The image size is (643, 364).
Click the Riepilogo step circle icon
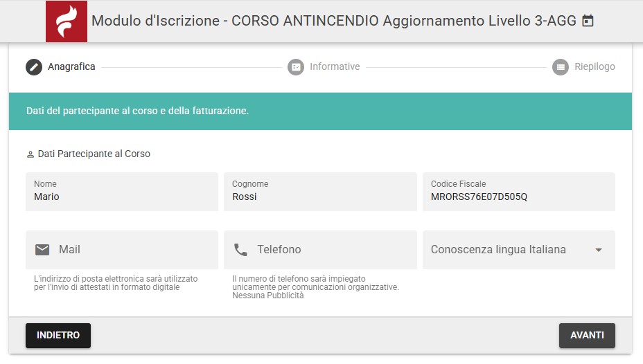561,67
